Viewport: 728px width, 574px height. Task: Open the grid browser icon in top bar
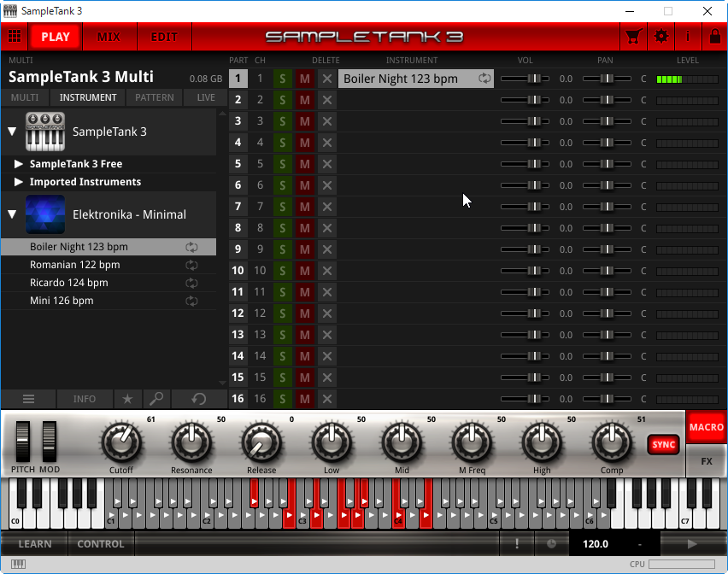point(15,36)
